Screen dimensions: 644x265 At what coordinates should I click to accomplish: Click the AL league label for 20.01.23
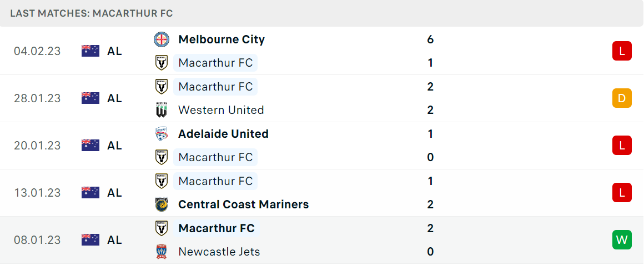(114, 146)
